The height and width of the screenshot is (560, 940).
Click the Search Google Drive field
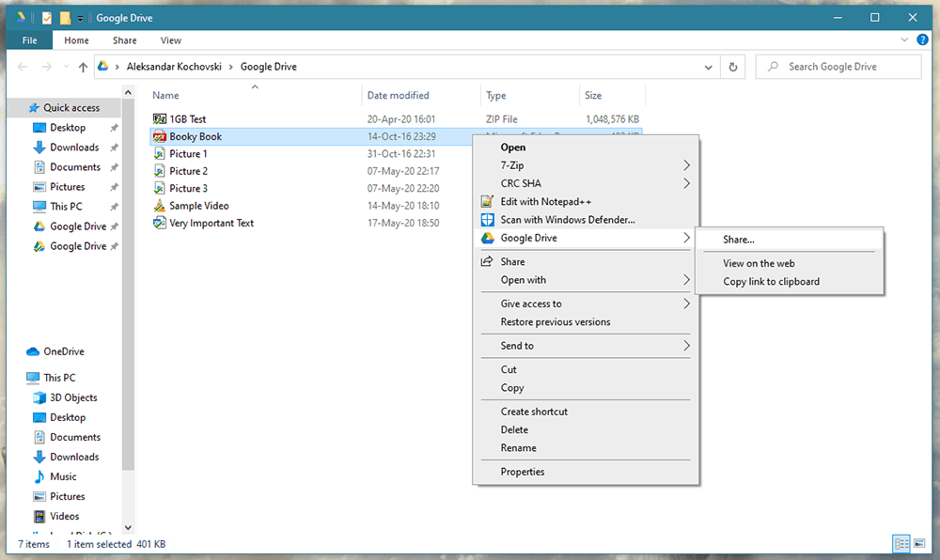click(x=838, y=67)
